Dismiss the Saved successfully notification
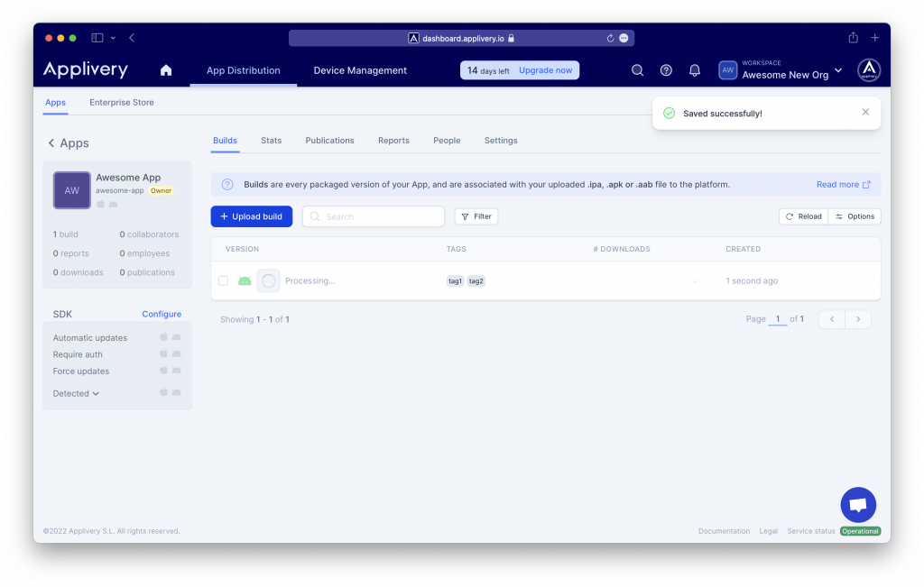 865,112
